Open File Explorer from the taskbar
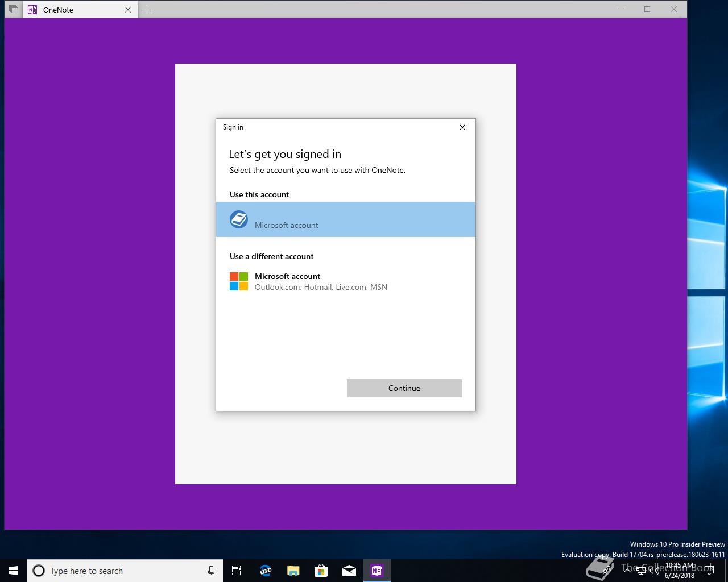This screenshot has height=582, width=728. coord(293,571)
